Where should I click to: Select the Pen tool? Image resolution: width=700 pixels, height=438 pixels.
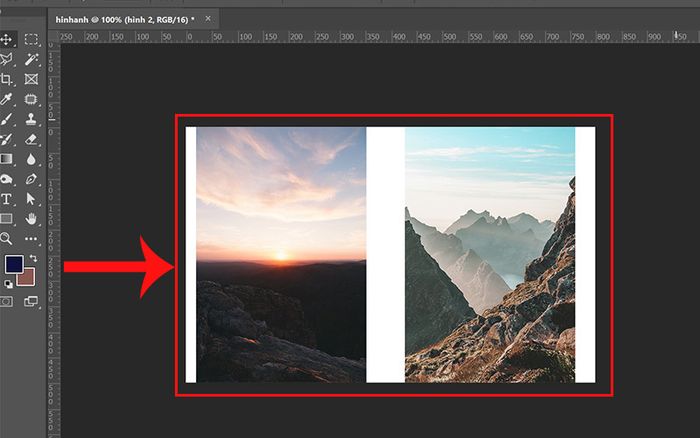click(31, 179)
